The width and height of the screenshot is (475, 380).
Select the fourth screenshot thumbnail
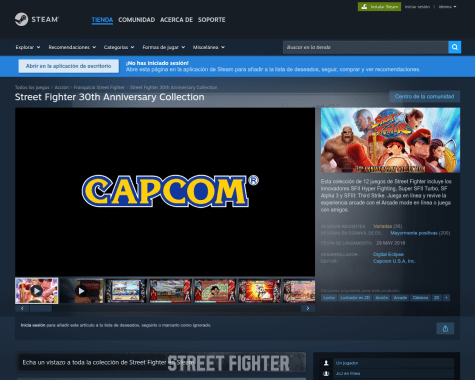170,291
